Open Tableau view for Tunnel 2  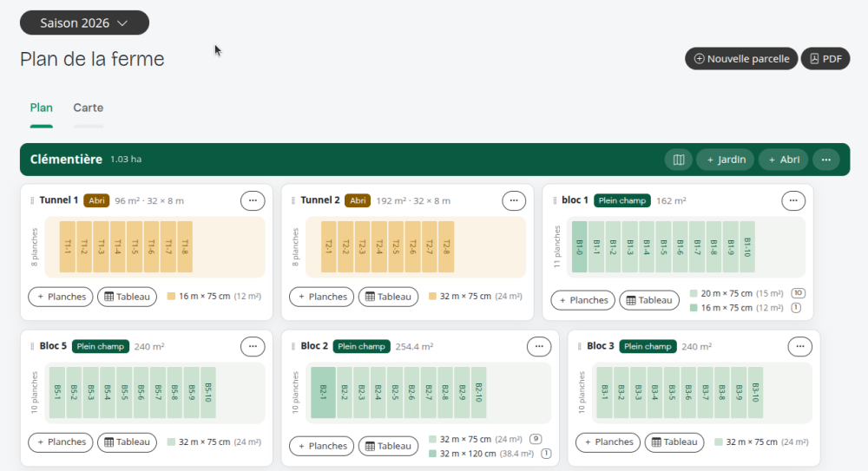click(389, 297)
